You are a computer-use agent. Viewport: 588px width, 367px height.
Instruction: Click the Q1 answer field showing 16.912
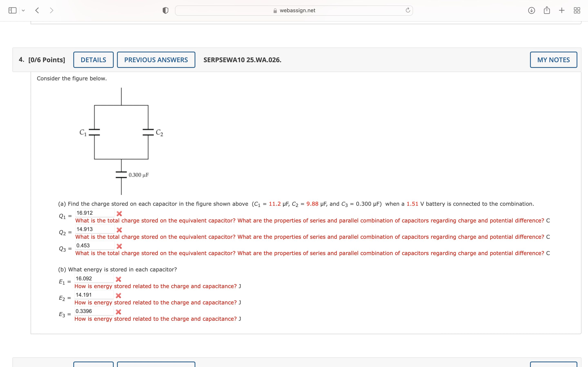point(95,213)
